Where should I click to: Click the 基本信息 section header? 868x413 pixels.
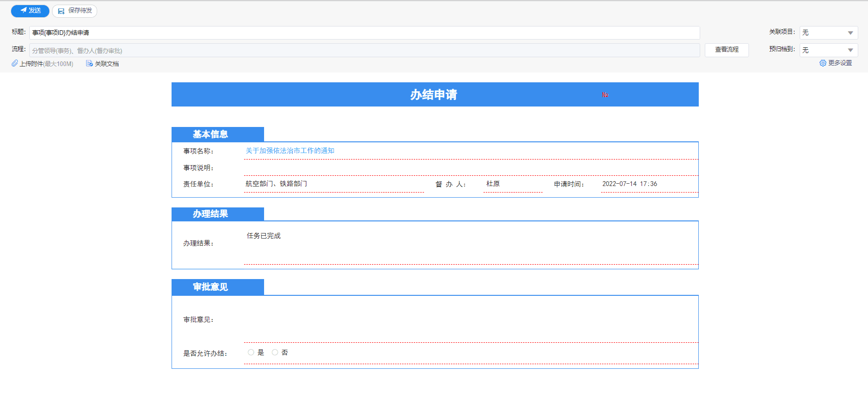[x=218, y=134]
